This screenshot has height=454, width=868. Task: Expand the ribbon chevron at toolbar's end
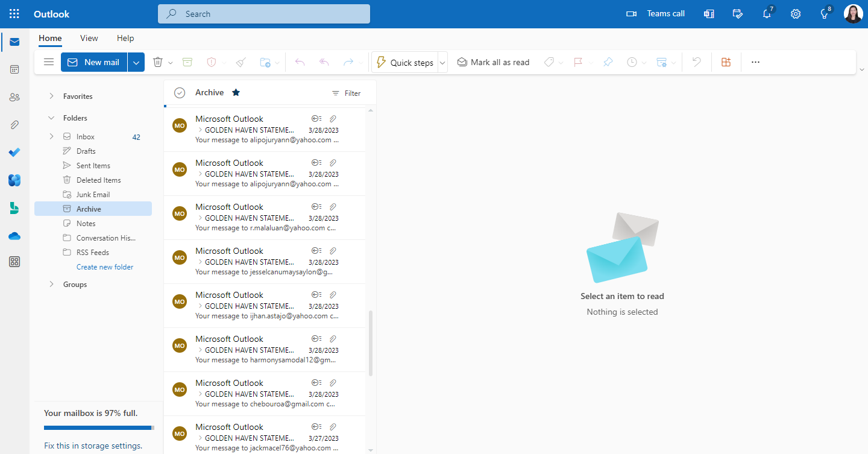tap(861, 69)
